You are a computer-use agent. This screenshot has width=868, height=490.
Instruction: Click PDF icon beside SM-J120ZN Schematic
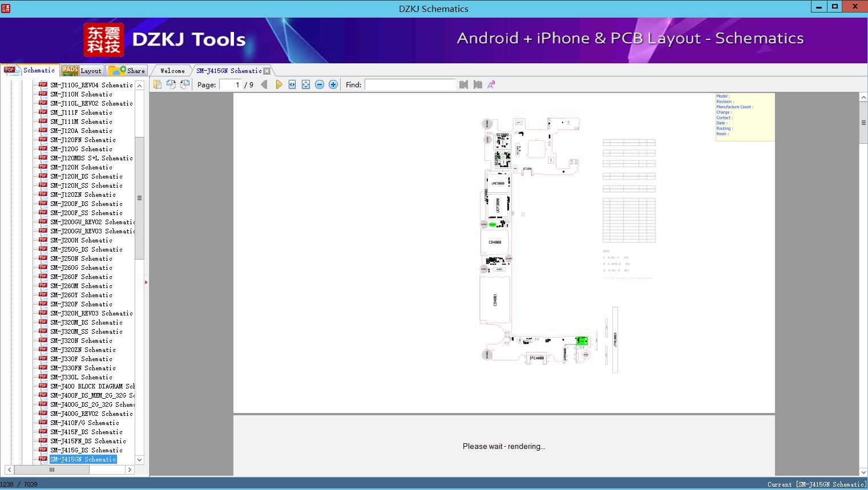[43, 194]
